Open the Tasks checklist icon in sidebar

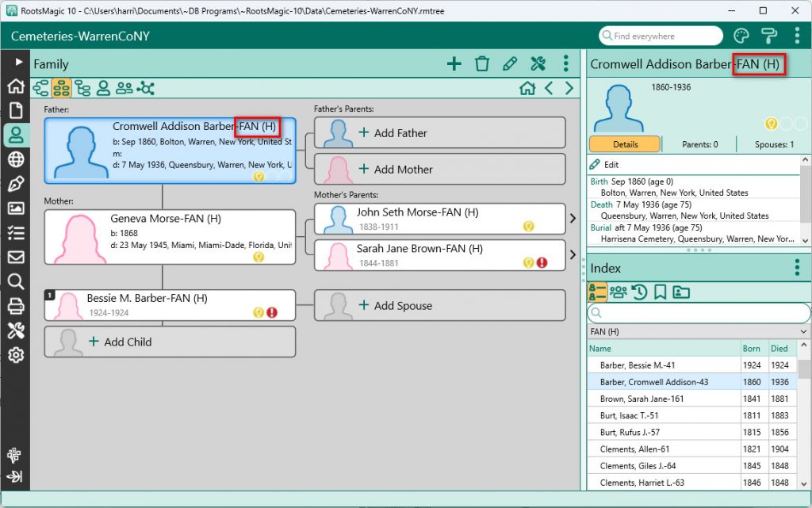(x=16, y=233)
